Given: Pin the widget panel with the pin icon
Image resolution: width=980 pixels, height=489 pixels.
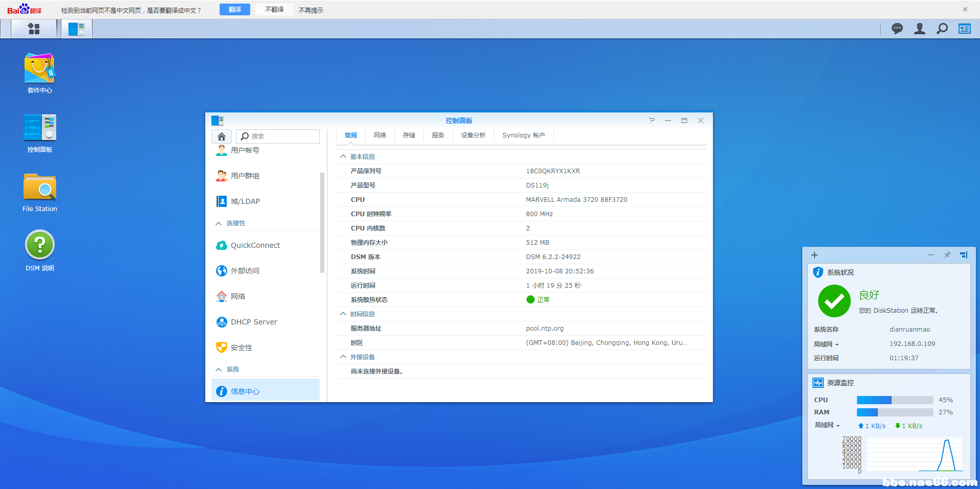Looking at the screenshot, I should pos(947,255).
